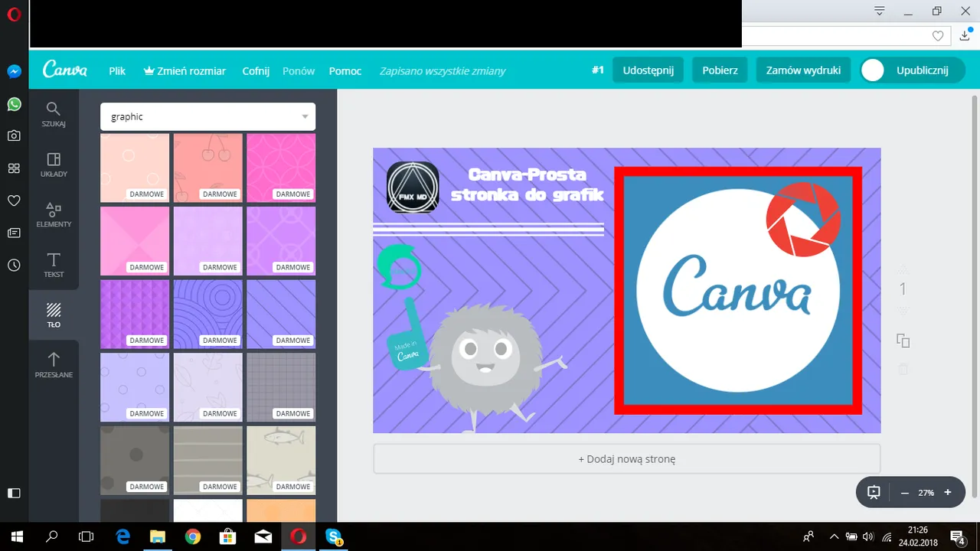Open the Przesłane uploads panel
980x551 pixels.
coord(54,365)
